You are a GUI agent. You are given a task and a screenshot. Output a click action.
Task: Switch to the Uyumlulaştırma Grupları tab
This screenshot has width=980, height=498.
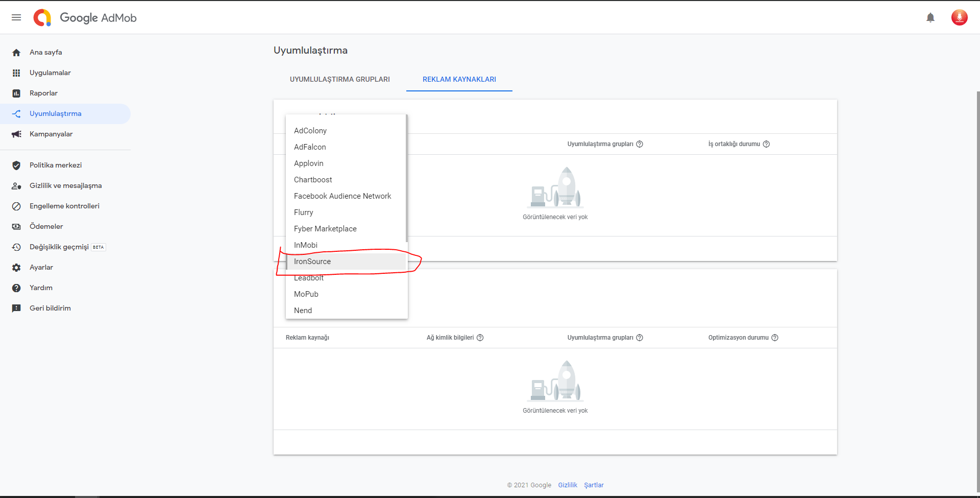click(x=340, y=79)
